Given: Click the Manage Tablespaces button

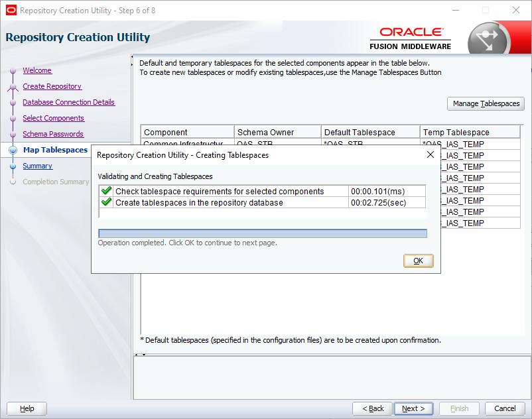Looking at the screenshot, I should [486, 103].
